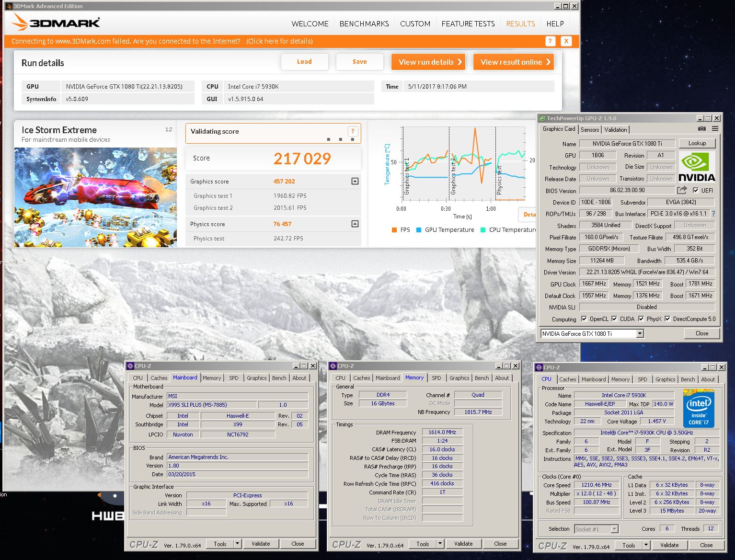Open the HELP section in 3DMark
Image resolution: width=735 pixels, height=560 pixels.
tap(555, 23)
